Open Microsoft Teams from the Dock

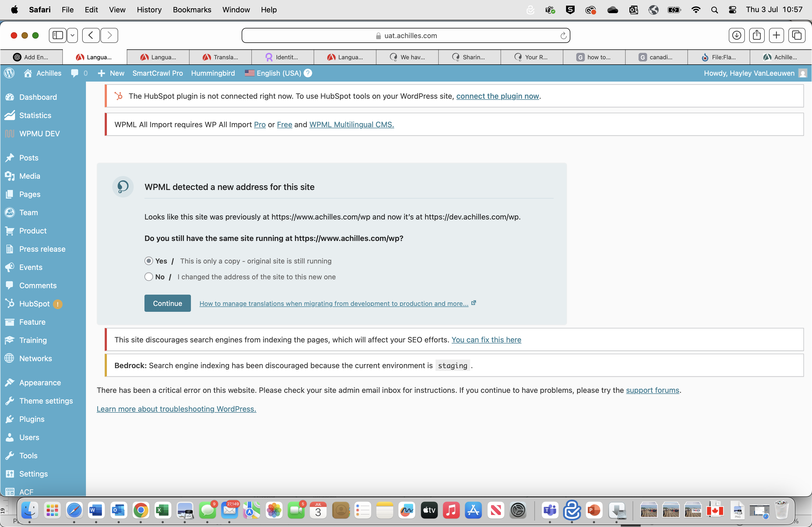[550, 510]
